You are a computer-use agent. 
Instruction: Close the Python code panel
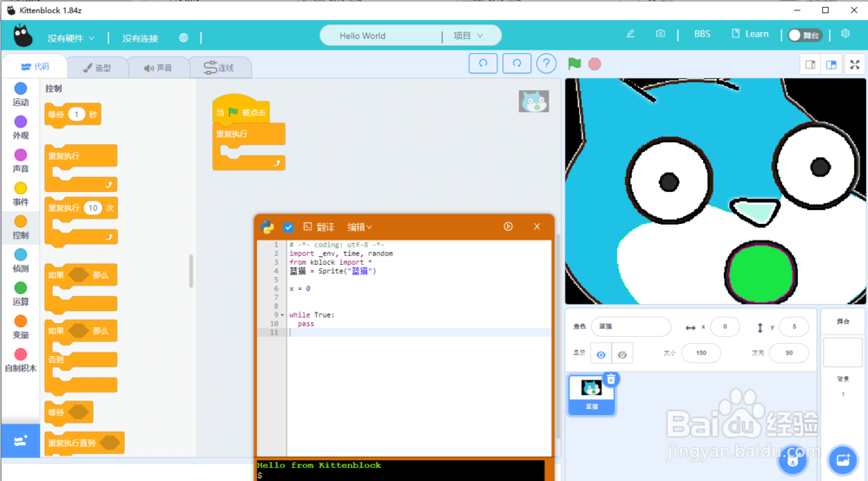[537, 227]
